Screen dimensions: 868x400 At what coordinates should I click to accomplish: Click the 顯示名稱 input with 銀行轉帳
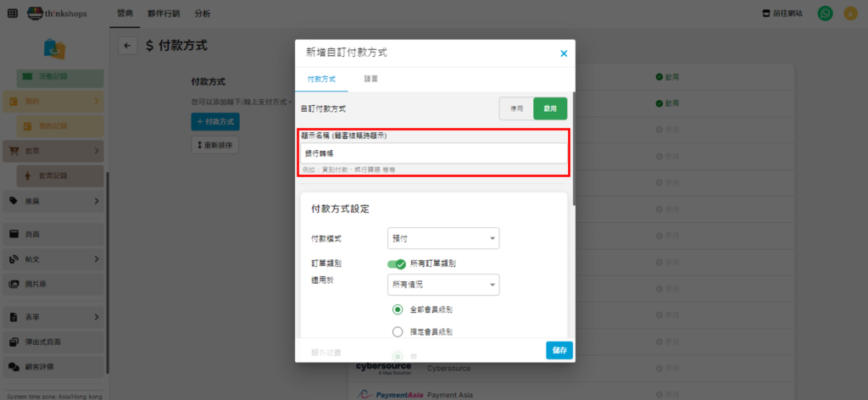click(433, 153)
